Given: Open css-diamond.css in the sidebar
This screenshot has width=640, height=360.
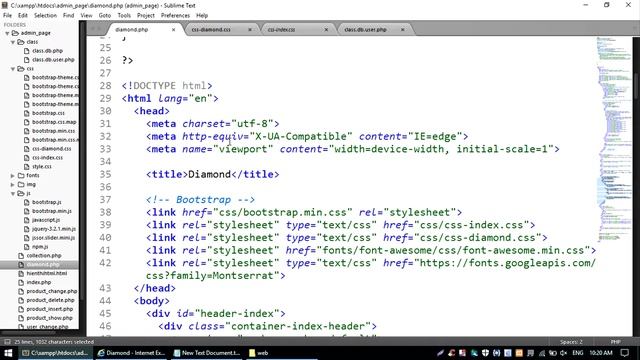Looking at the screenshot, I should pos(51,149).
